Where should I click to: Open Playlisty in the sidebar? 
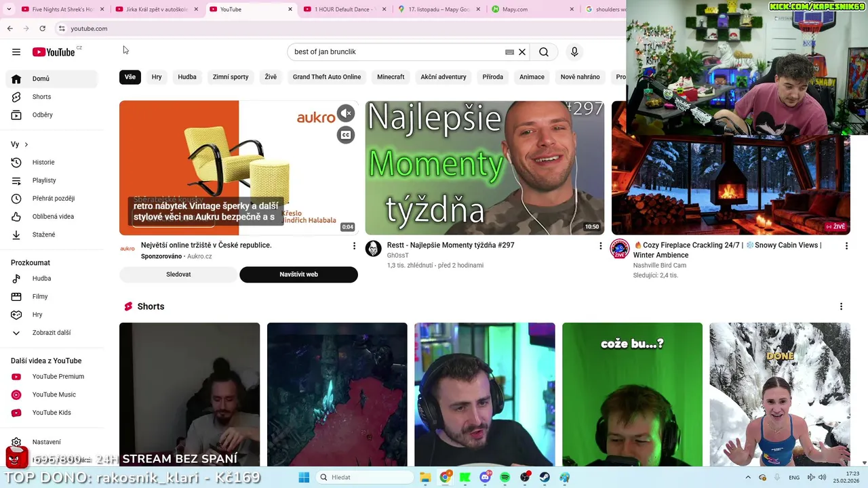[52, 180]
